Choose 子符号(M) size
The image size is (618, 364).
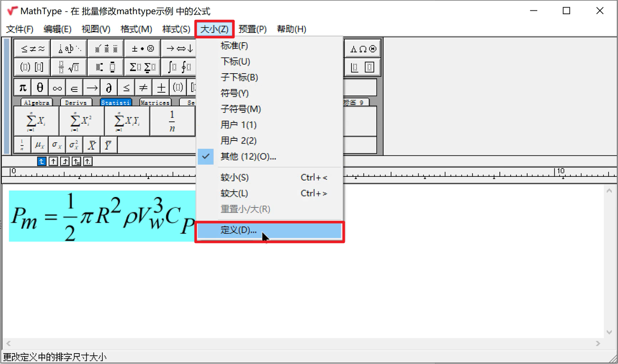pos(270,109)
